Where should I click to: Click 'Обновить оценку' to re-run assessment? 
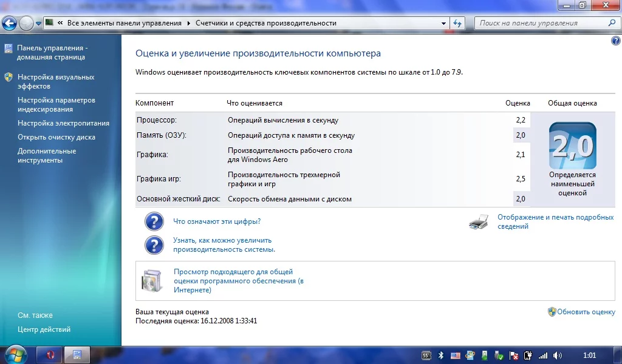pyautogui.click(x=586, y=312)
